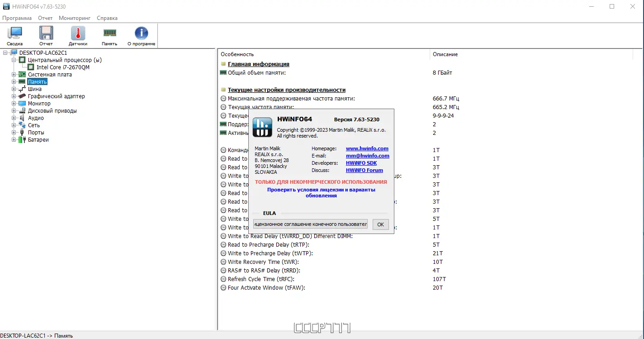Expand the Аудио tree node
644x339 pixels.
coord(14,118)
